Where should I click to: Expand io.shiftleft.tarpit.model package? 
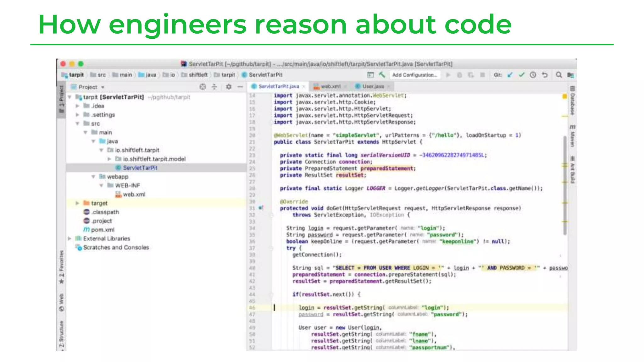109,159
